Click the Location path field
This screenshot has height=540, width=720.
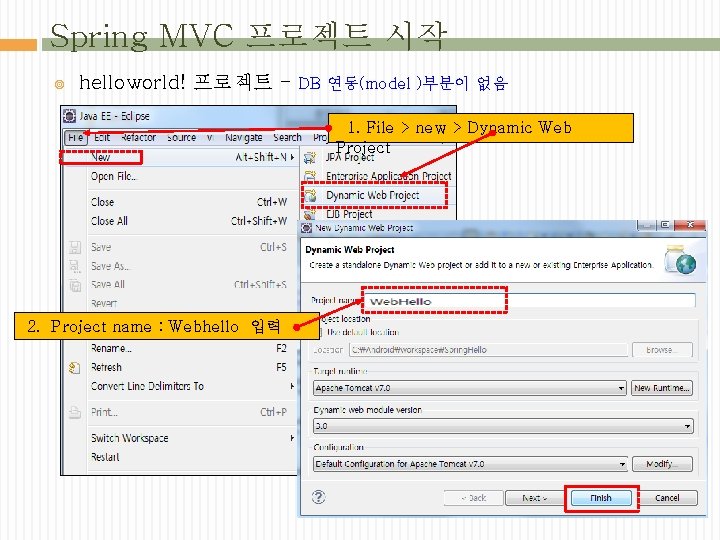[x=488, y=350]
